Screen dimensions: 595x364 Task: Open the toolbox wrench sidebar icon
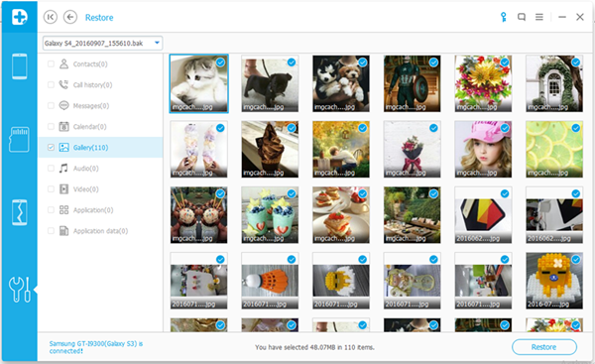tap(20, 290)
